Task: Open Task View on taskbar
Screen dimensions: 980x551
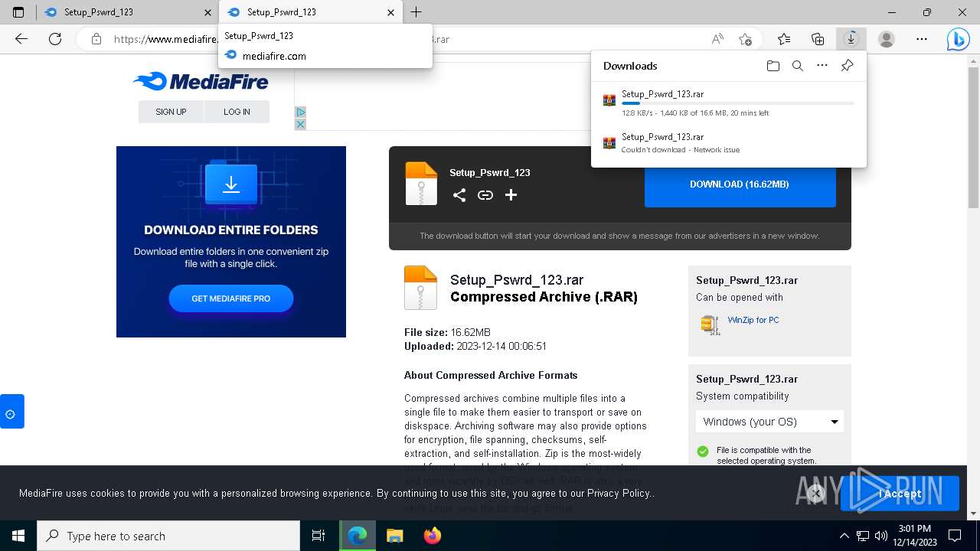Action: click(318, 536)
